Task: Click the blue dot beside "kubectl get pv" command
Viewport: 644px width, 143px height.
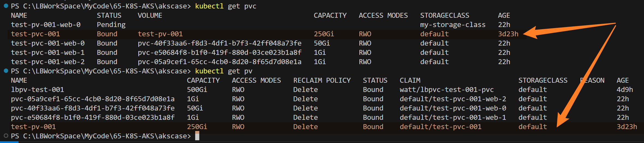Action: [x=6, y=71]
